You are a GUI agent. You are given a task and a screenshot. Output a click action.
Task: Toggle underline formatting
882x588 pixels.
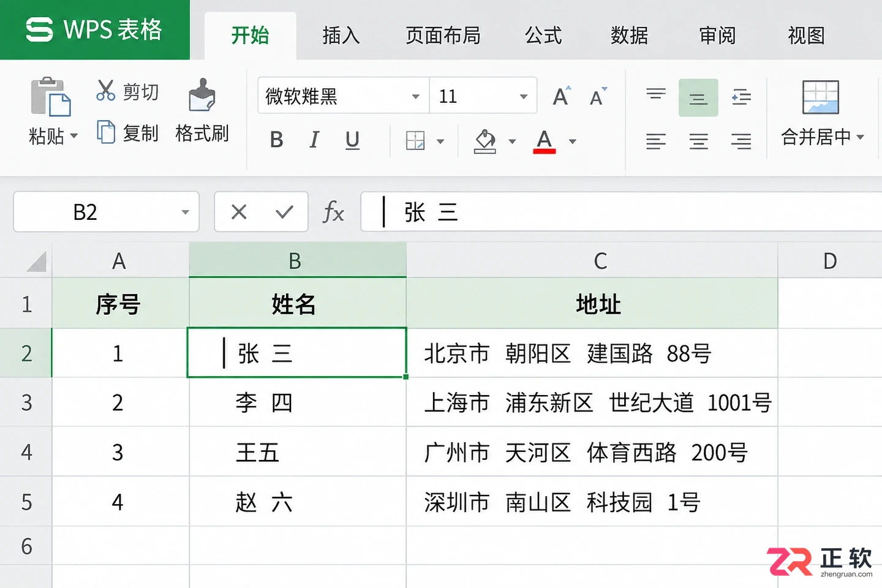(352, 140)
